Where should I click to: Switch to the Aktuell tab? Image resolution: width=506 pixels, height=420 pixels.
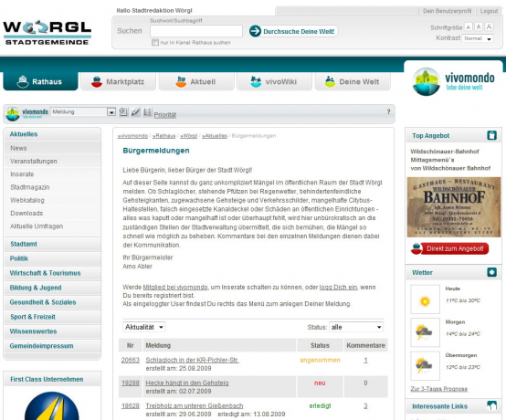coord(196,81)
